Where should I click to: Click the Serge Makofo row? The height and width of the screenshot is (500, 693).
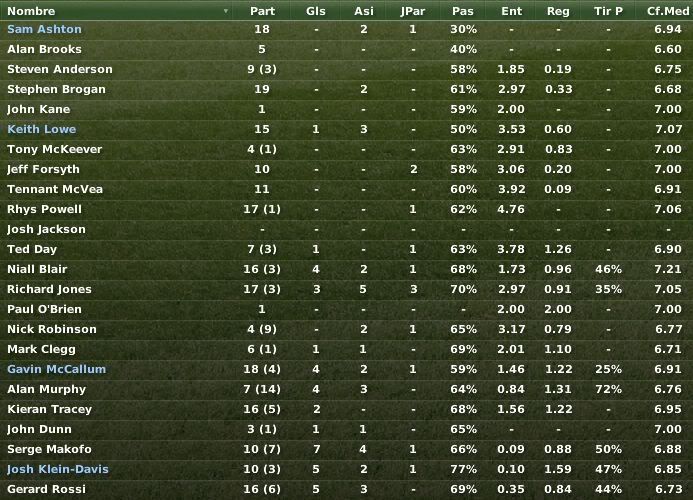tap(346, 449)
